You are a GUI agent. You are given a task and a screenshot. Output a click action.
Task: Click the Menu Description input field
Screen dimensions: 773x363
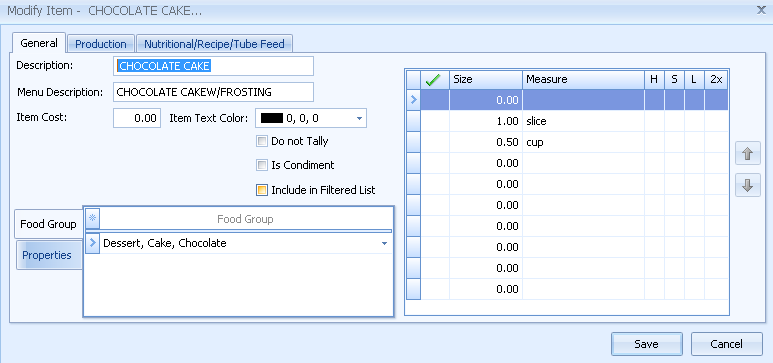tap(213, 92)
